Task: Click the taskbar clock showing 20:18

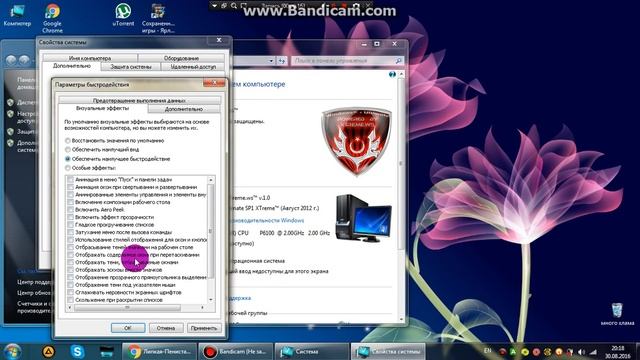Action: (x=617, y=351)
